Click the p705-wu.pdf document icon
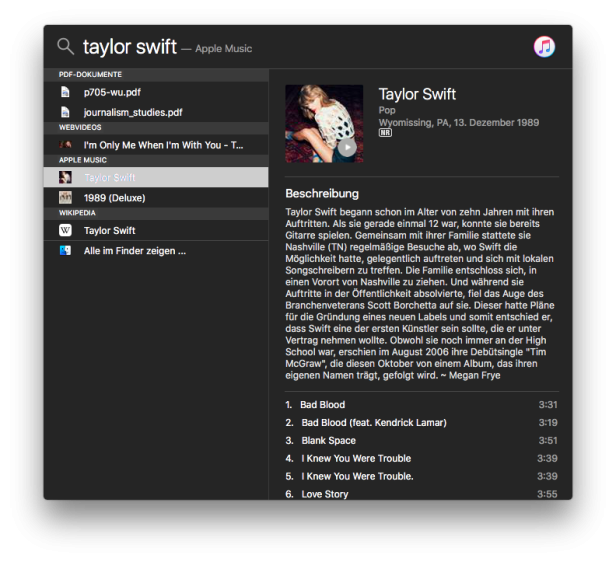The height and width of the screenshot is (562, 616). pyautogui.click(x=65, y=92)
